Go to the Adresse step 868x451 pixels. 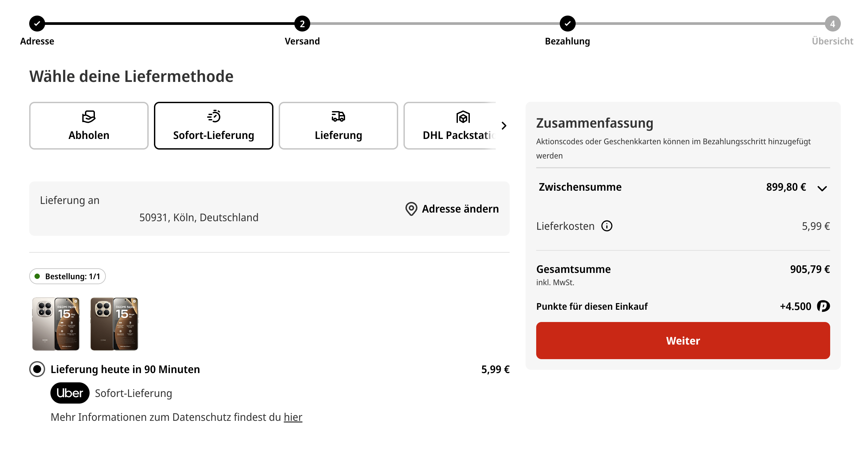37,24
